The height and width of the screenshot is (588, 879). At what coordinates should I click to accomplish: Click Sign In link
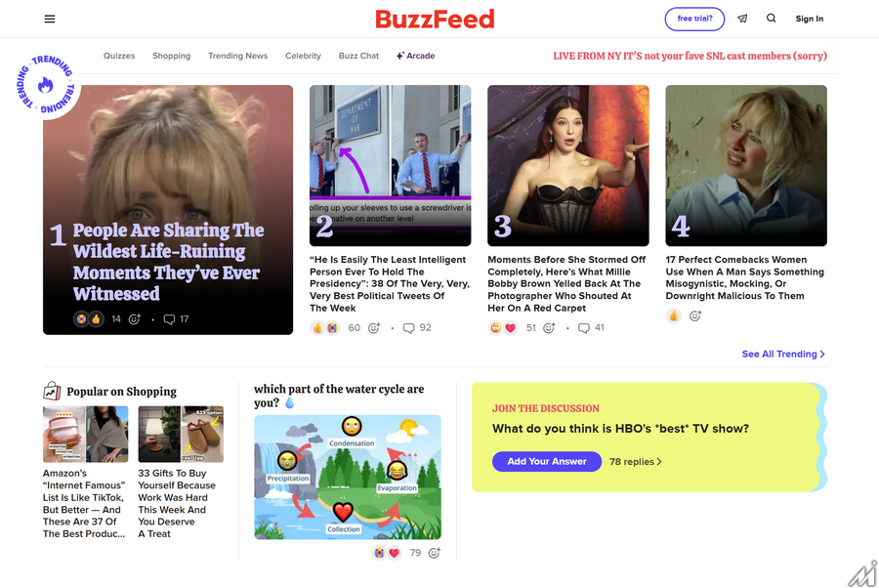pos(809,19)
